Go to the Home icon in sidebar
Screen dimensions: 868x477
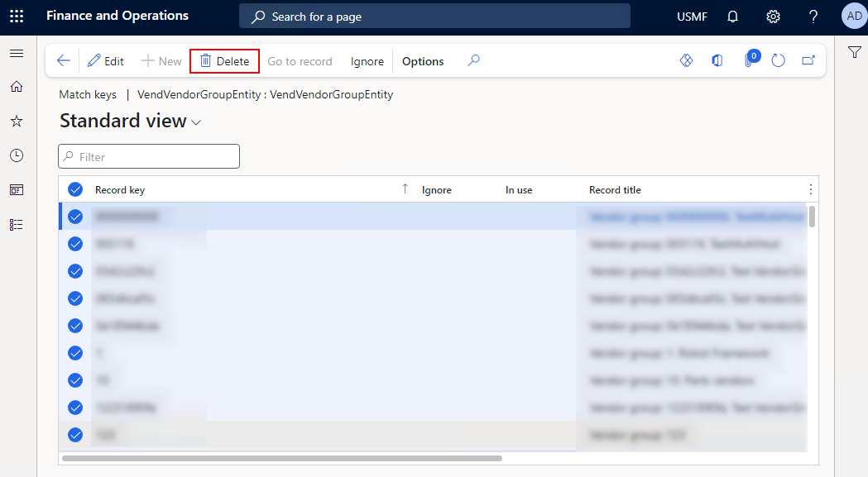coord(17,86)
